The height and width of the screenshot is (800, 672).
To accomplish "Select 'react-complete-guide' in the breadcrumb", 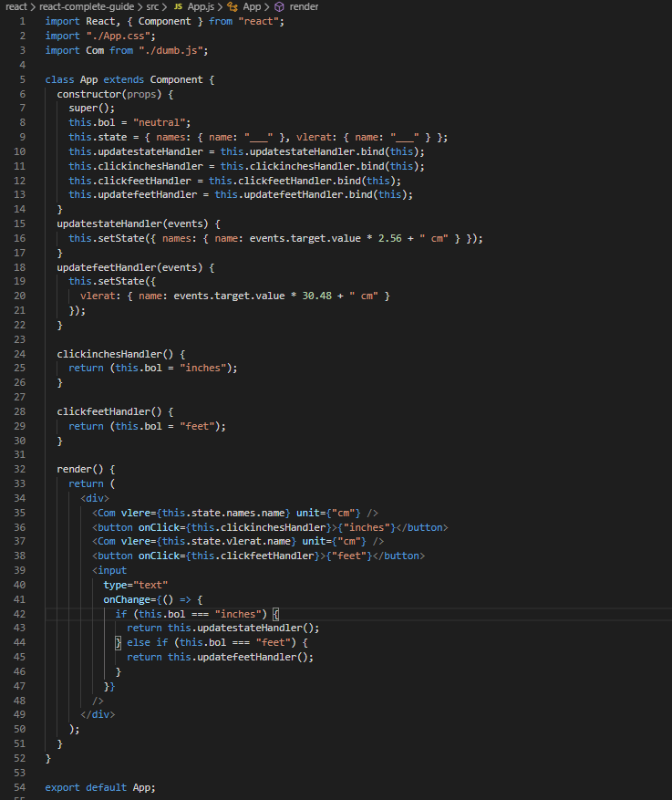I will tap(87, 6).
